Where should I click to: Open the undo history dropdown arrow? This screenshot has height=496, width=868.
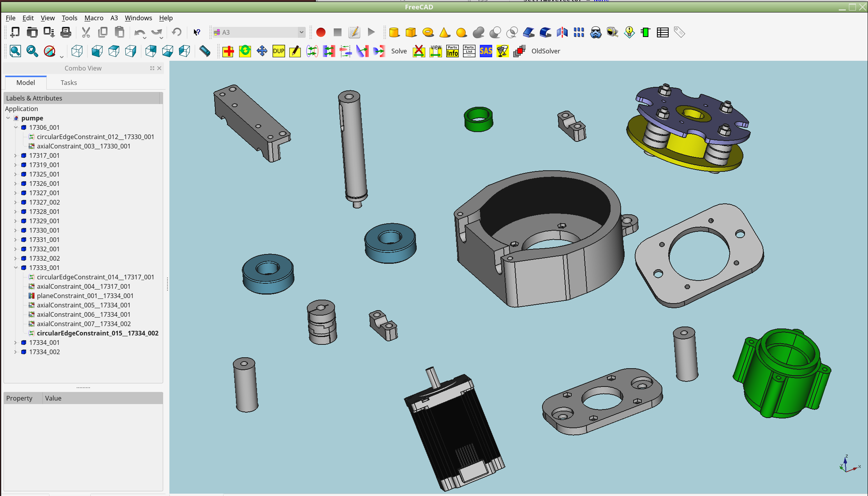coord(144,38)
